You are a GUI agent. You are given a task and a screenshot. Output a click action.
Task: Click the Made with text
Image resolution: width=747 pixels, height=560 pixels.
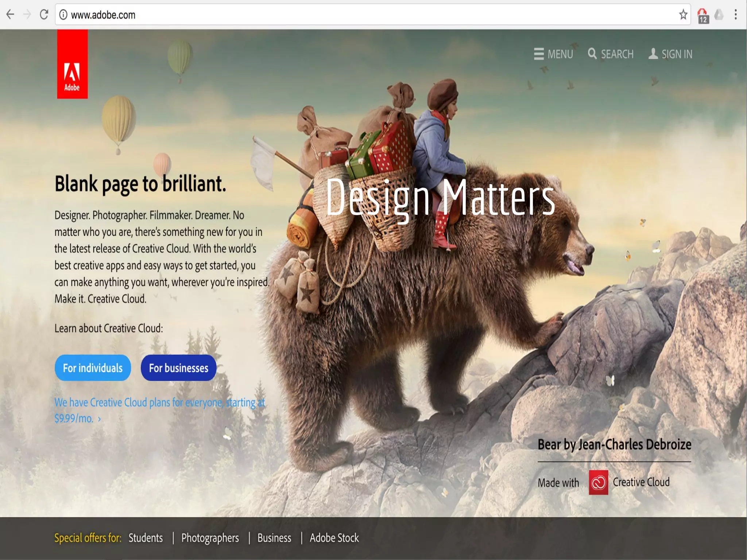[x=558, y=483]
